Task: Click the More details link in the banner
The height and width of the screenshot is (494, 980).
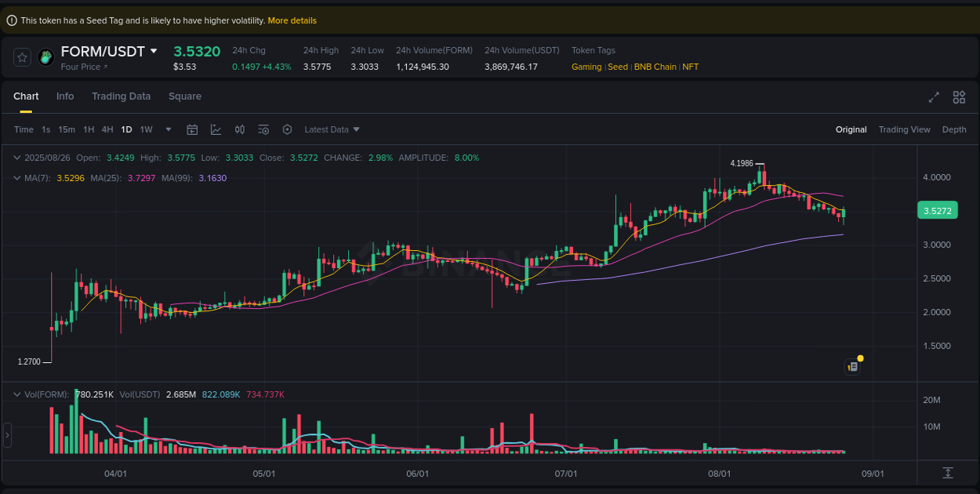Action: click(x=292, y=20)
